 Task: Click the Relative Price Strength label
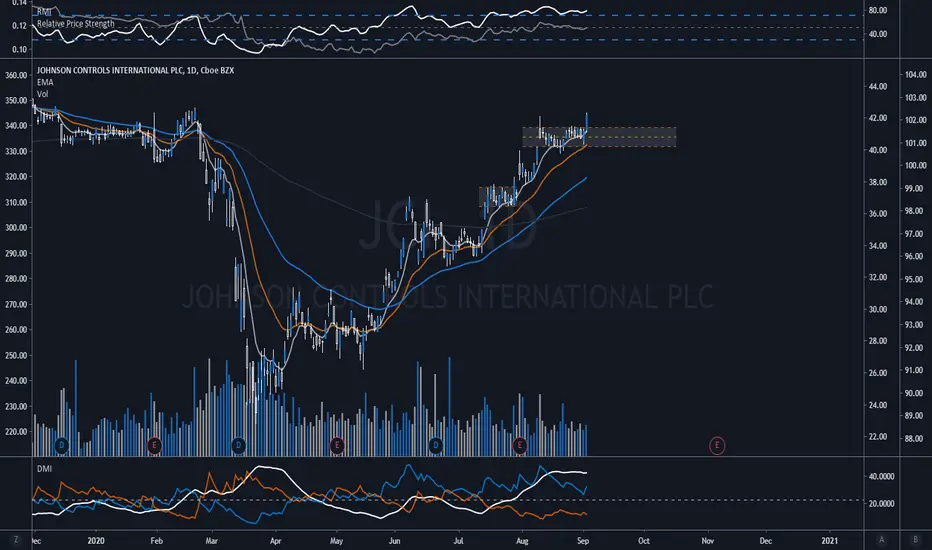(76, 24)
